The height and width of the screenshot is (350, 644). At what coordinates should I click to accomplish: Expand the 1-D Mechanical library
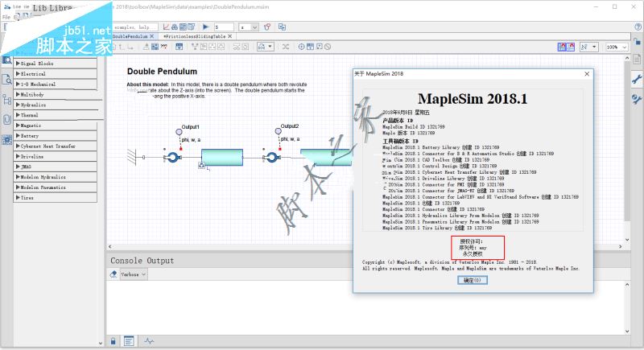(x=56, y=84)
